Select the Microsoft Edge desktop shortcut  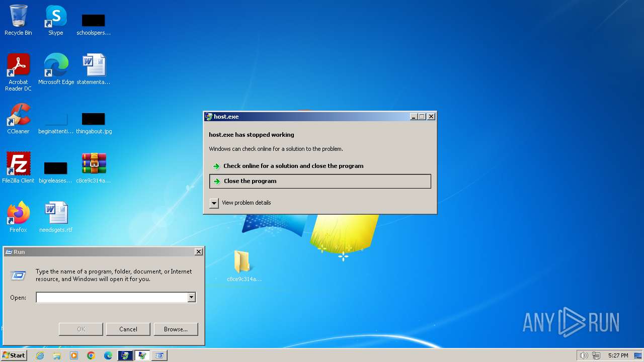click(x=56, y=69)
